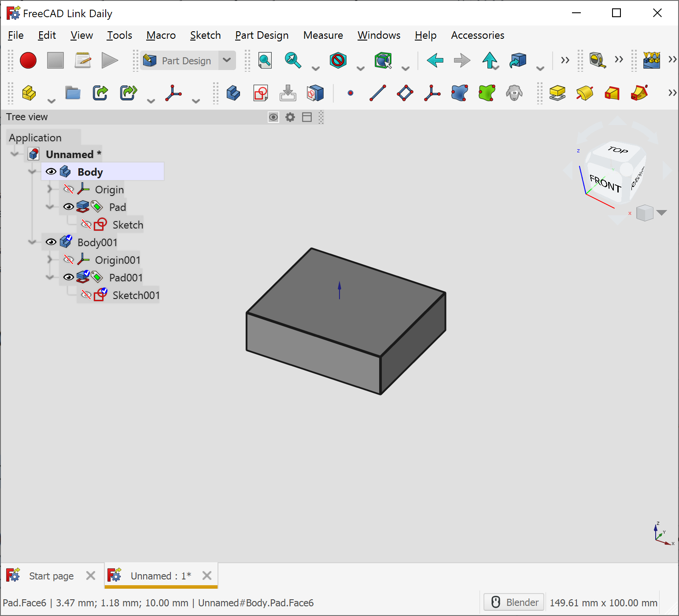Viewport: 679px width, 616px height.
Task: Open the Part Design menu
Action: click(262, 35)
